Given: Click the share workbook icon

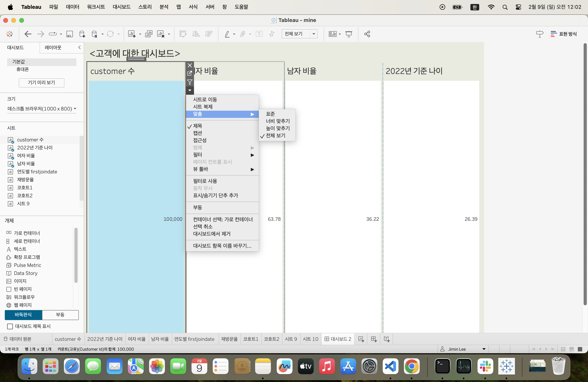Looking at the screenshot, I should [367, 34].
